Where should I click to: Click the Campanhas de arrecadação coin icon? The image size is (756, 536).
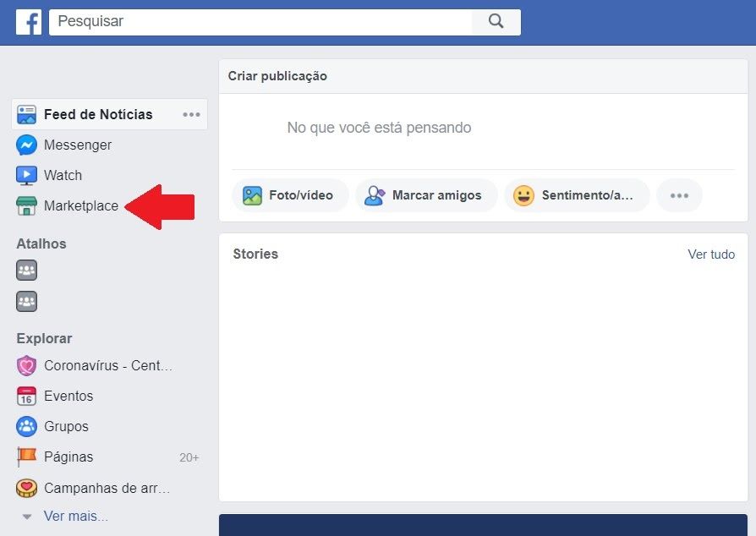26,489
